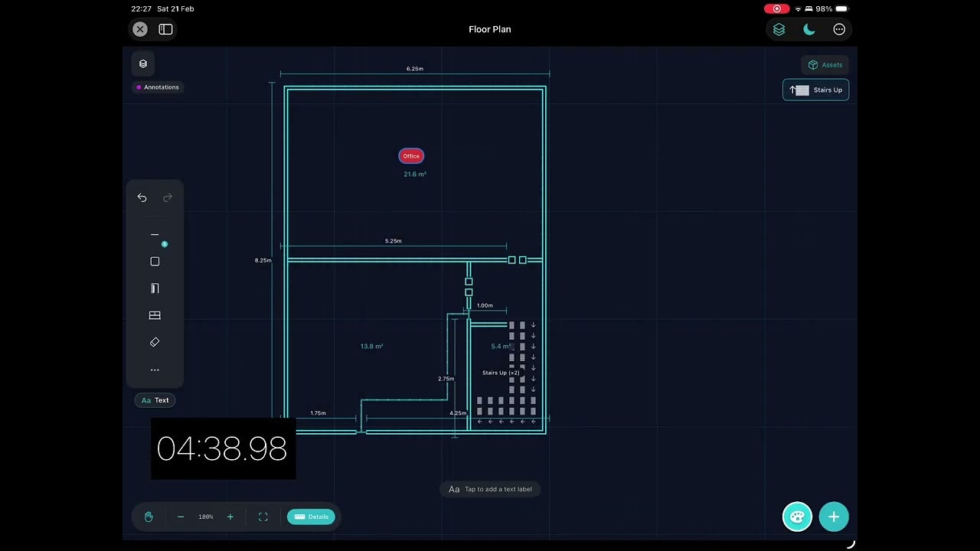Select the Stairs Up asset
Viewport: 980px width, 551px height.
816,90
